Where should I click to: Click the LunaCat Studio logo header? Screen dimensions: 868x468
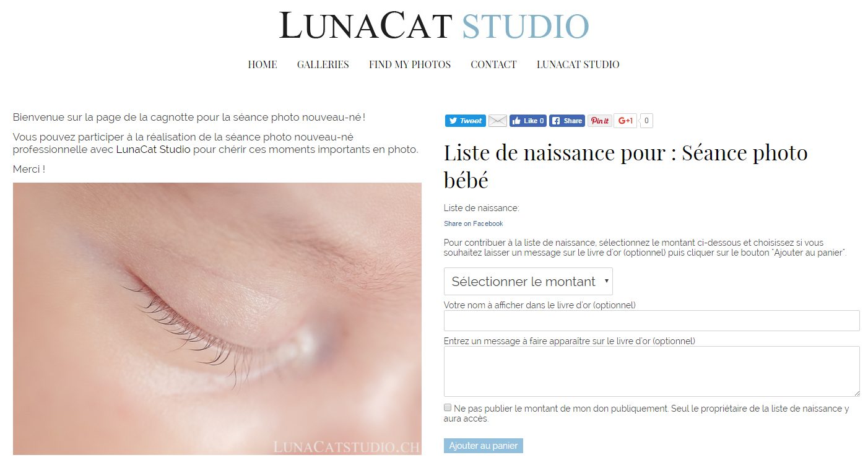(x=434, y=26)
